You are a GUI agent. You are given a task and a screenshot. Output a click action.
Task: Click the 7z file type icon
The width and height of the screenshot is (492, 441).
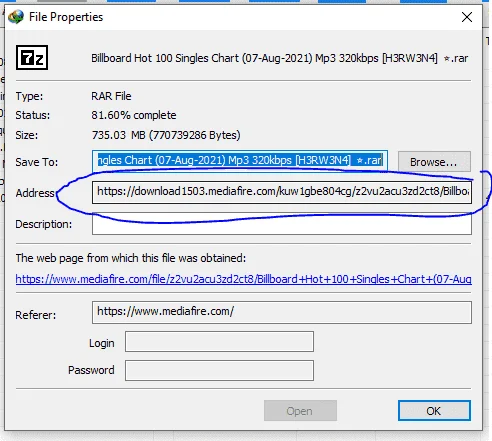pyautogui.click(x=32, y=58)
